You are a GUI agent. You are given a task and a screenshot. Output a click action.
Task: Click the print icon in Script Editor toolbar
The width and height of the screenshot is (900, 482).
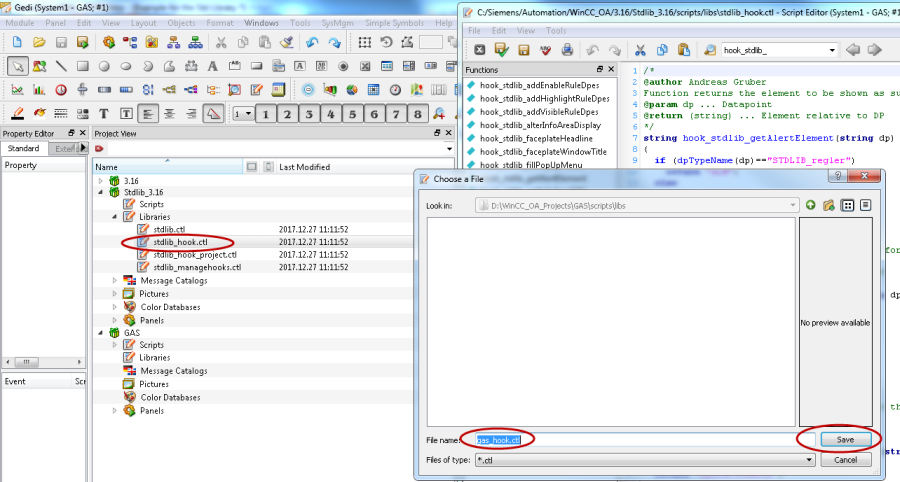566,49
